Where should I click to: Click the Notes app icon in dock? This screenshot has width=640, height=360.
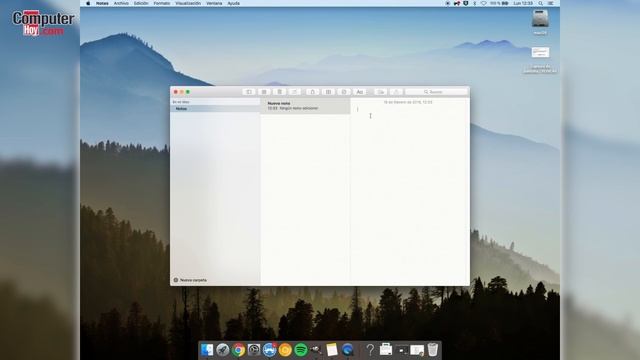332,350
